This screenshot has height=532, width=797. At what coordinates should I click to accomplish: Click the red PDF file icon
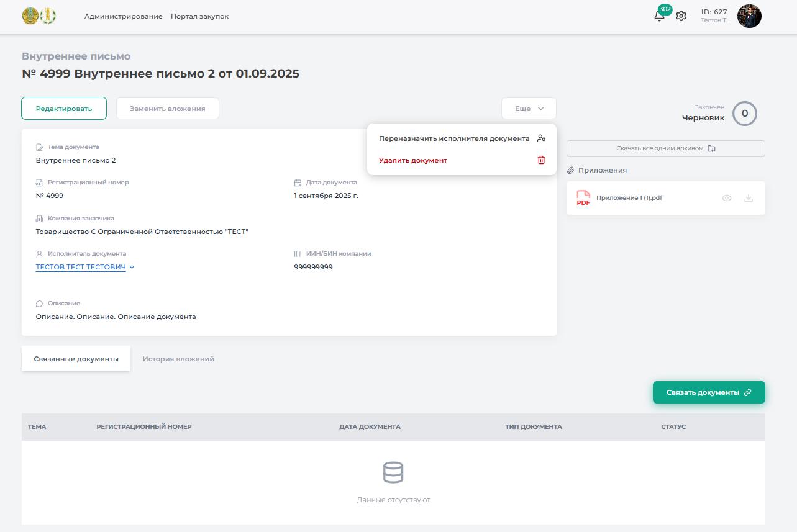click(583, 198)
